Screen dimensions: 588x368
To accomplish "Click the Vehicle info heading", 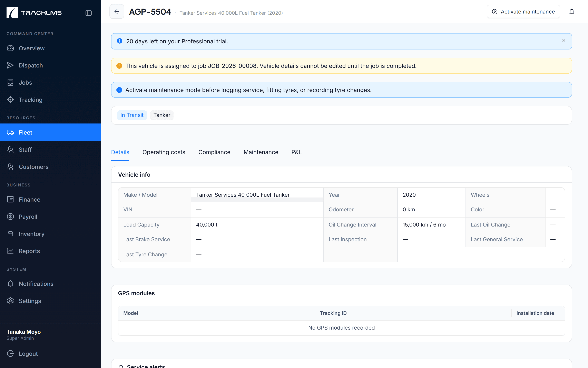I will click(x=134, y=175).
